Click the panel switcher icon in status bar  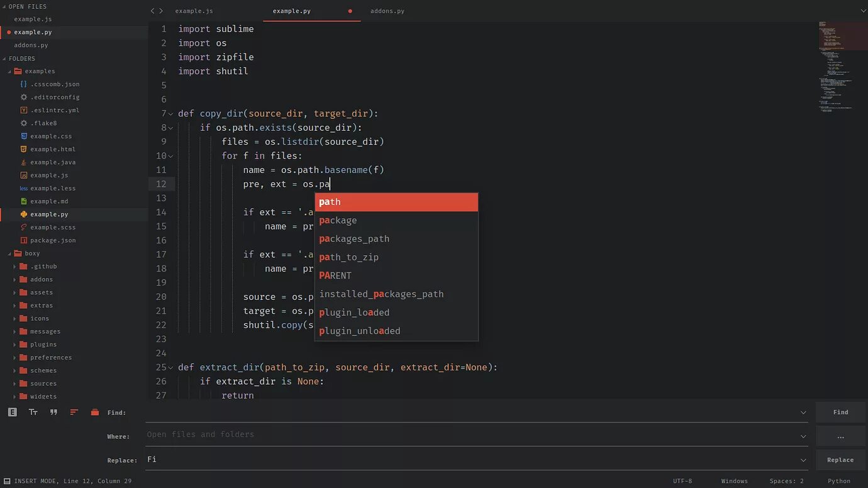click(7, 481)
